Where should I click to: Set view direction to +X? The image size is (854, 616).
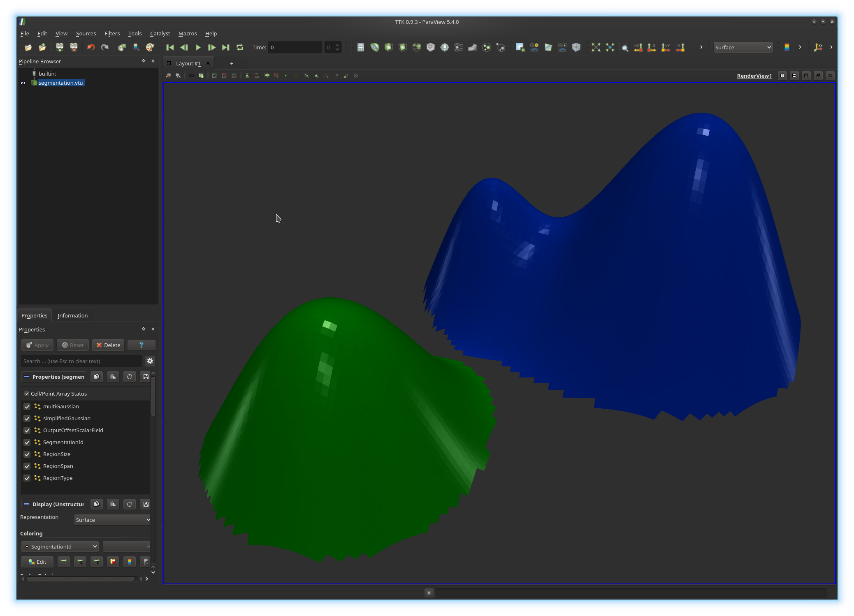click(x=638, y=47)
